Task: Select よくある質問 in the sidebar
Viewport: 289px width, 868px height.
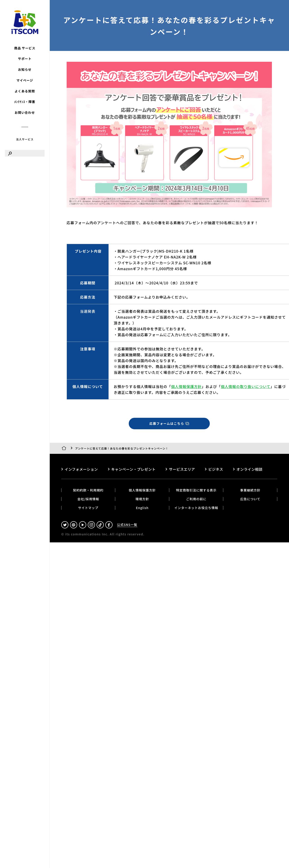Action: click(x=25, y=91)
